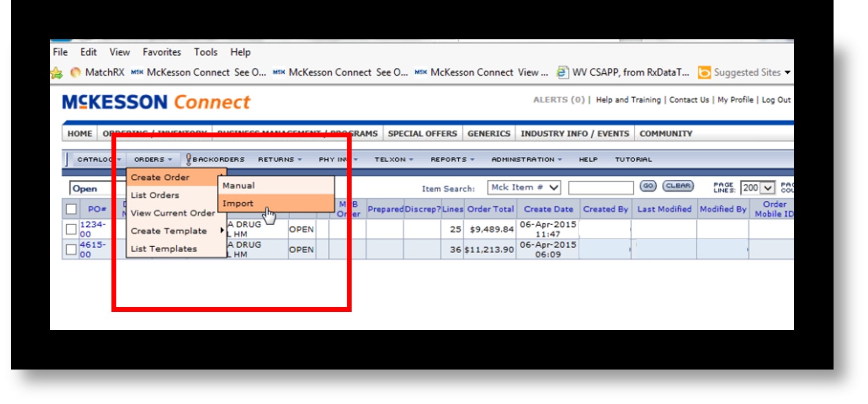Choose List Templates menu item
This screenshot has width=868, height=404.
point(176,249)
